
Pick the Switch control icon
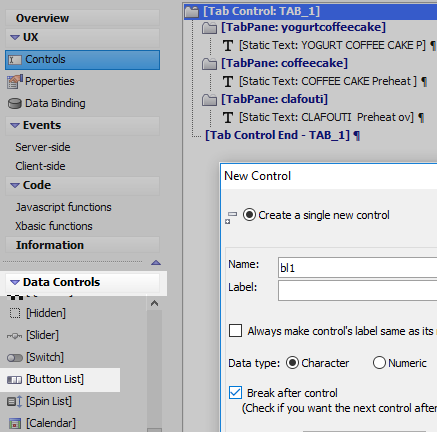point(15,358)
